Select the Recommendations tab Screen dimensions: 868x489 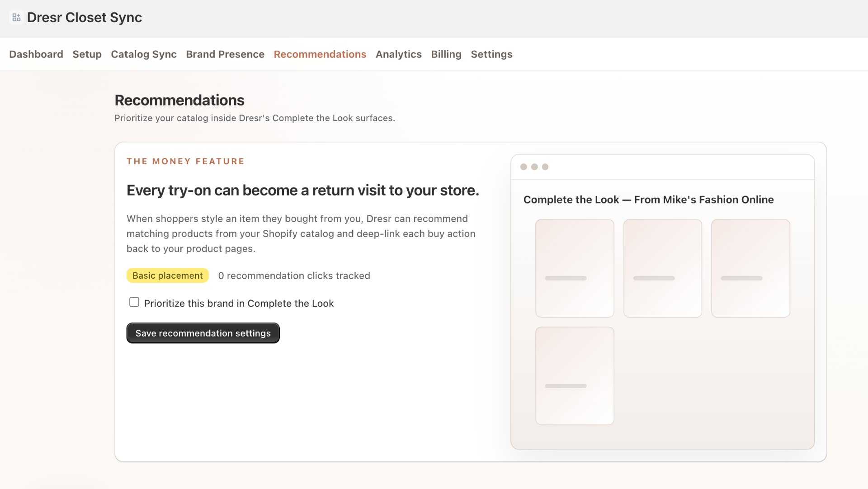pyautogui.click(x=320, y=54)
